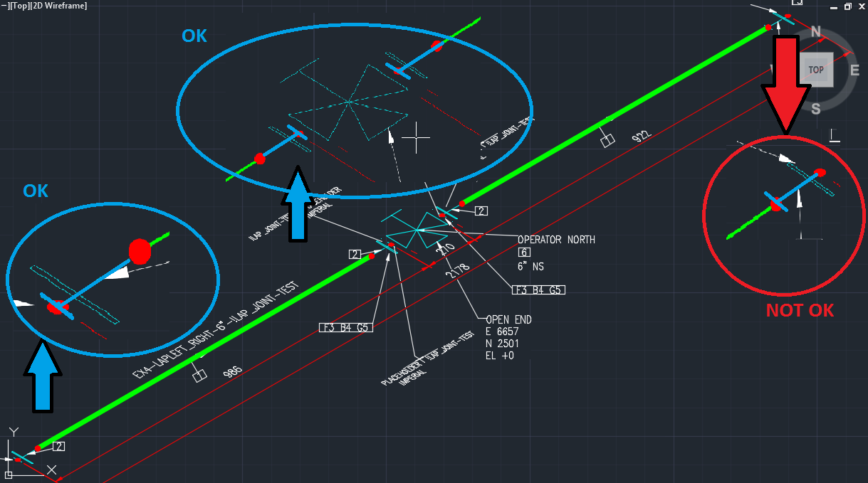
Task: Switch to Top view using the ViewCube face
Action: point(816,69)
